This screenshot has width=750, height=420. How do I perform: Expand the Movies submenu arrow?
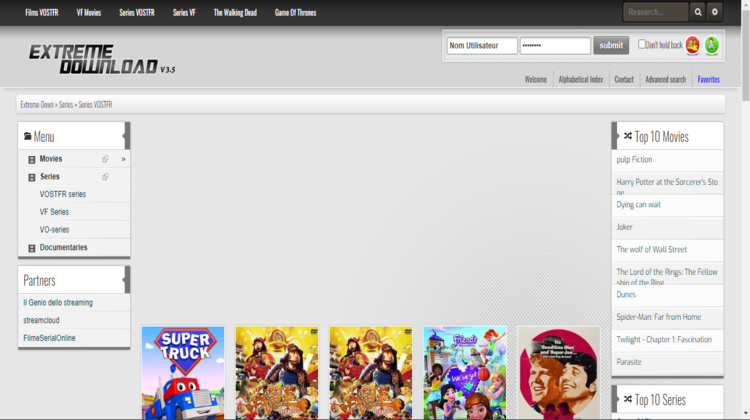(x=123, y=159)
